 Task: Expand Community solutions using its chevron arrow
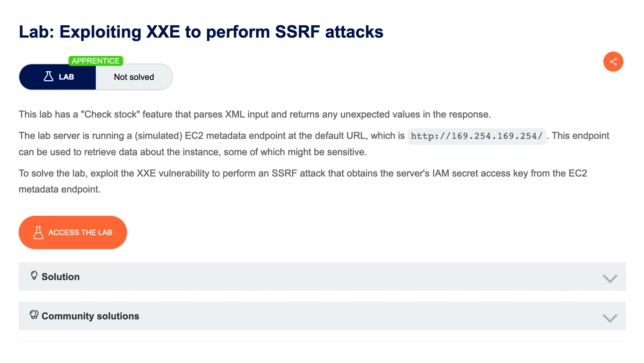click(x=610, y=318)
